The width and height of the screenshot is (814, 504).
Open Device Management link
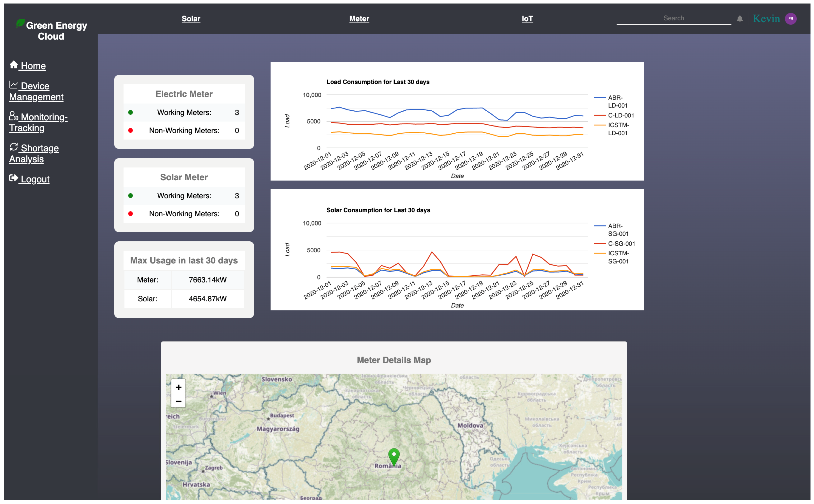[x=36, y=91]
